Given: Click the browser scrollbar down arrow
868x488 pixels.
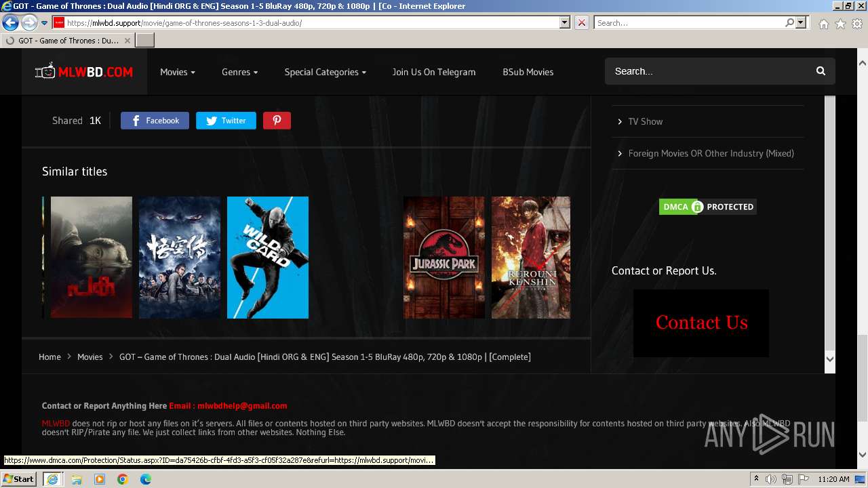Looking at the screenshot, I should pos(862,455).
